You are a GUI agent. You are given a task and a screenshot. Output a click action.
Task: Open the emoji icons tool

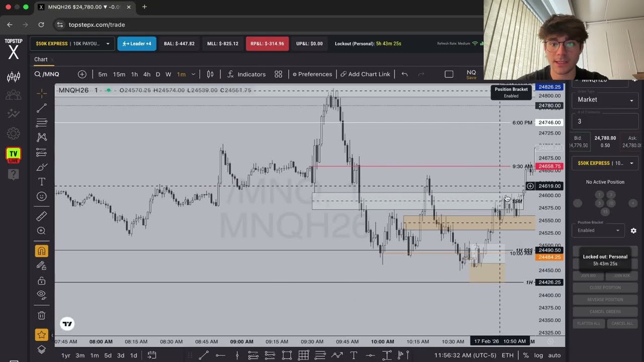pyautogui.click(x=42, y=197)
